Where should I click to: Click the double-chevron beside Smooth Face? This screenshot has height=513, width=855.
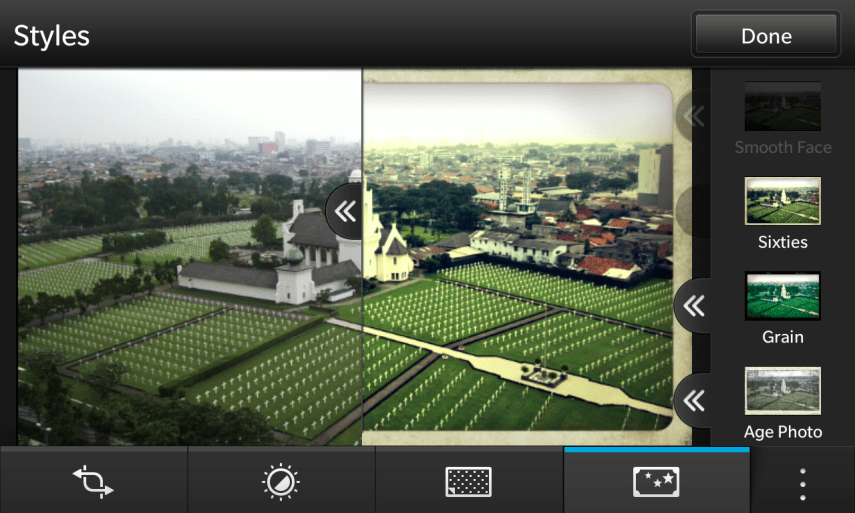click(x=693, y=117)
